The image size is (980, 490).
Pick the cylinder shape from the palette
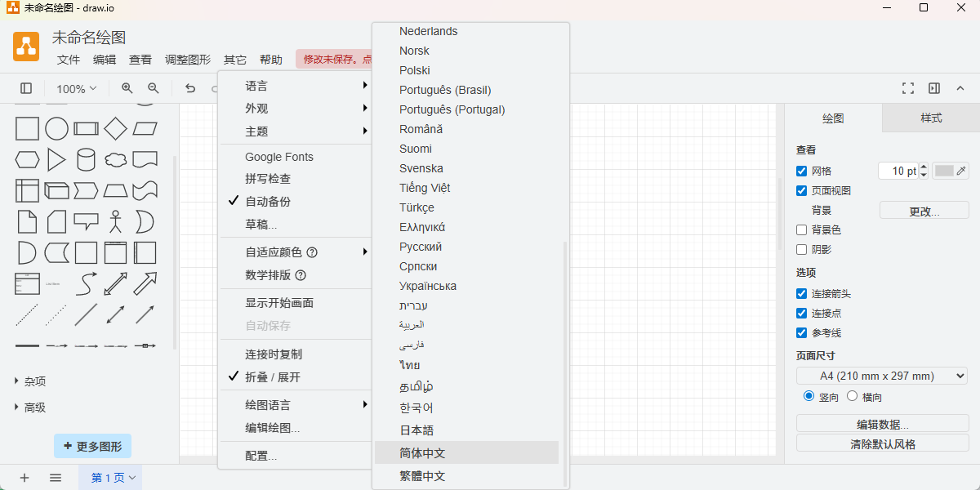click(x=86, y=159)
